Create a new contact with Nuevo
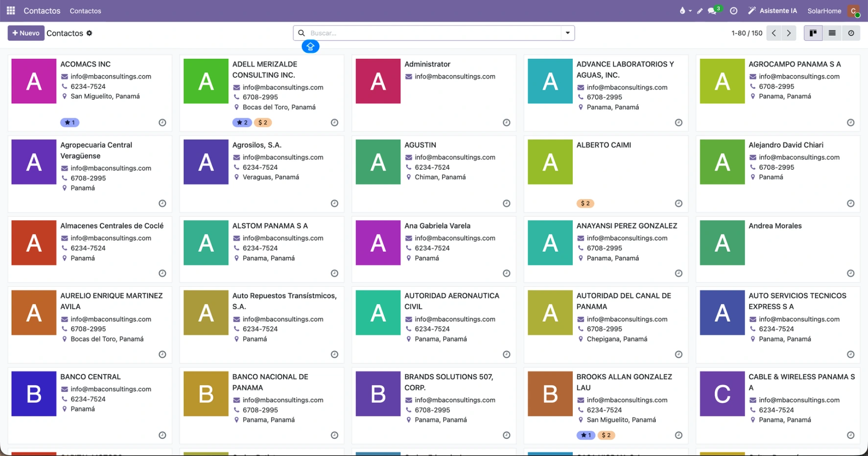868x456 pixels. point(26,33)
